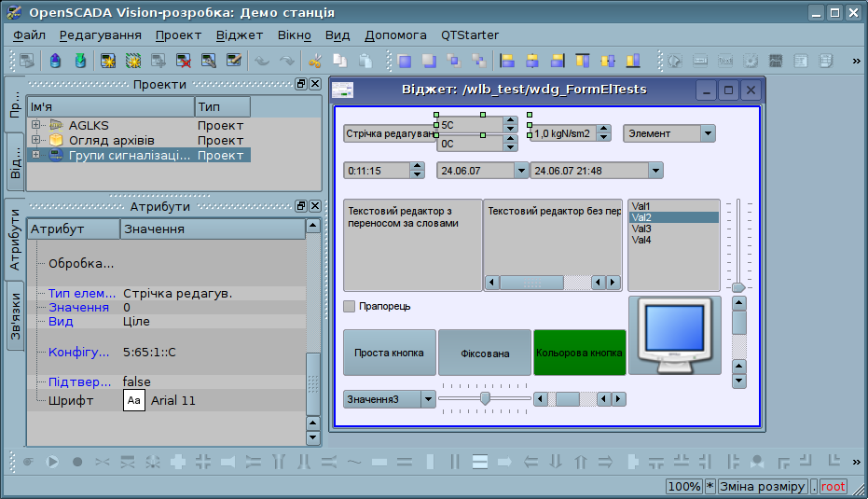Expand the AGLKS project tree node

(x=36, y=125)
